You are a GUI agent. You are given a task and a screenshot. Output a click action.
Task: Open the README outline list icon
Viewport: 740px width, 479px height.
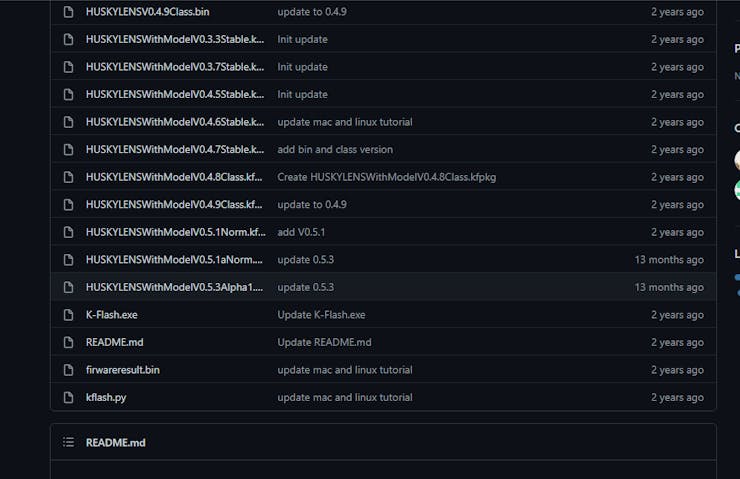click(x=69, y=442)
